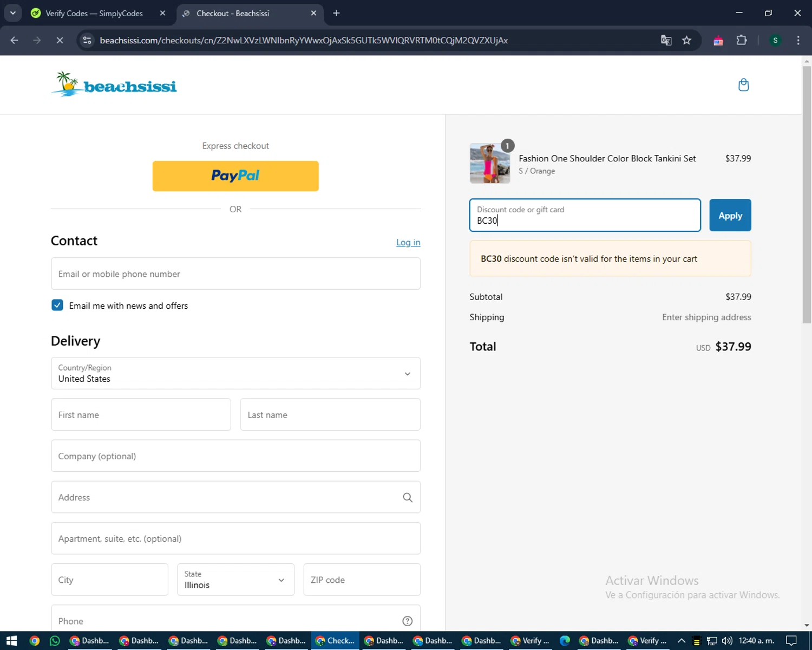Open the Extensions puzzle menu
This screenshot has height=650, width=812.
pyautogui.click(x=742, y=40)
